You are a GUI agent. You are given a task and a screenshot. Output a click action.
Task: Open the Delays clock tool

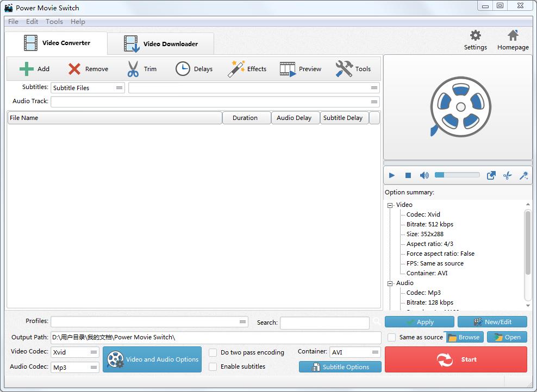click(x=183, y=69)
